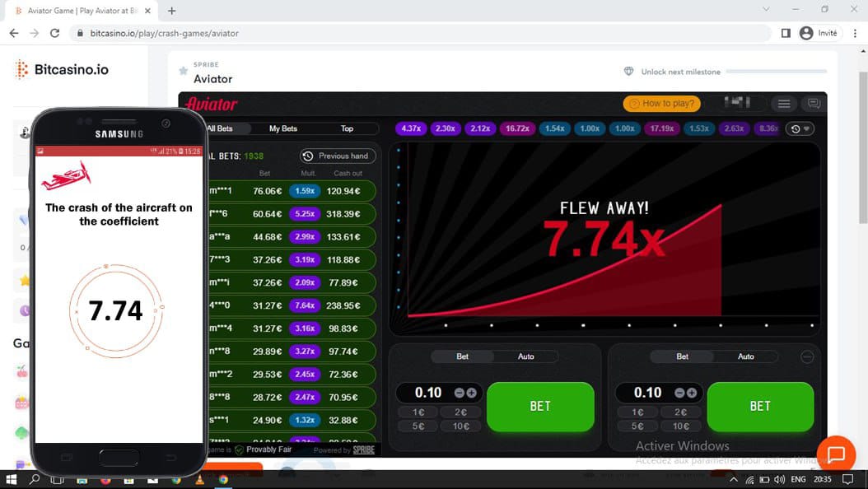The height and width of the screenshot is (489, 868).
Task: Open the Aviator chat panel icon
Action: pos(813,104)
